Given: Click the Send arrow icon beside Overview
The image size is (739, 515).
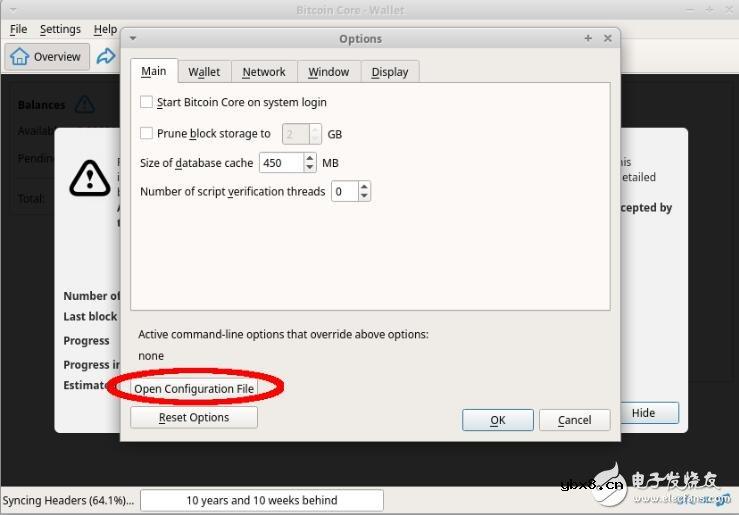Looking at the screenshot, I should 106,57.
